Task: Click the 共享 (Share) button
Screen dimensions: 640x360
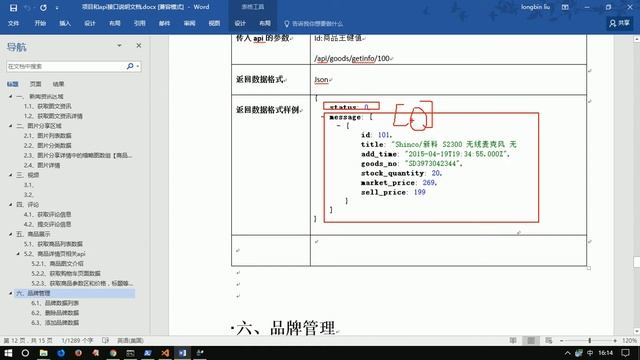Action: 620,23
